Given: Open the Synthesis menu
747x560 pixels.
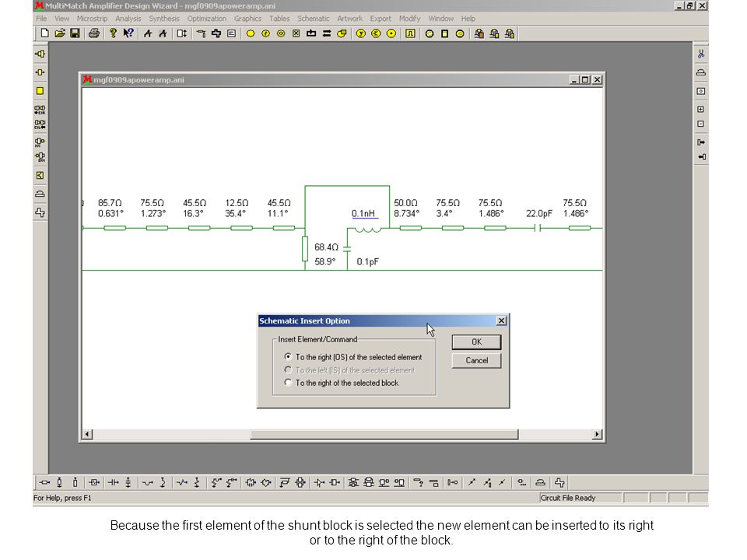Looking at the screenshot, I should click(x=164, y=19).
